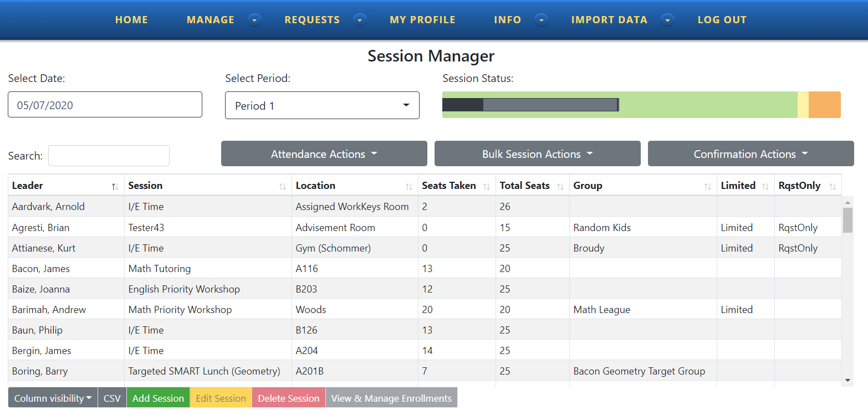The height and width of the screenshot is (415, 868).
Task: Sort by the Session column arrows
Action: (x=283, y=187)
